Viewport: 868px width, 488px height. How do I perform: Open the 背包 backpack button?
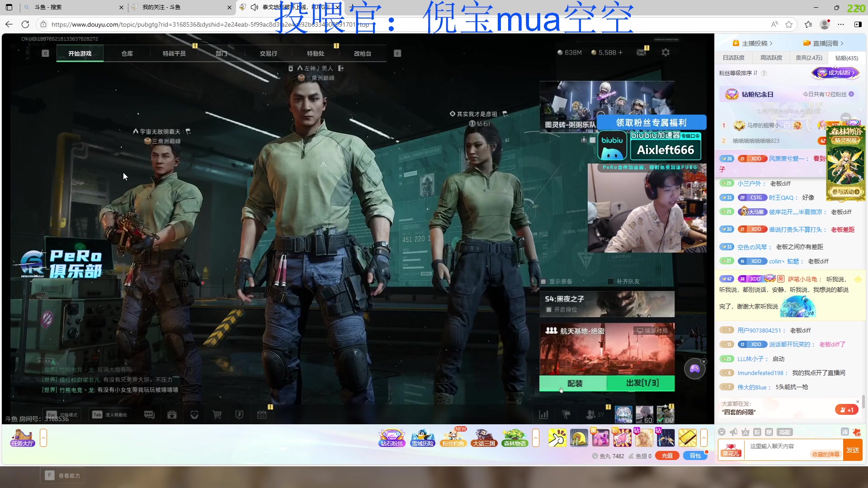(695, 455)
